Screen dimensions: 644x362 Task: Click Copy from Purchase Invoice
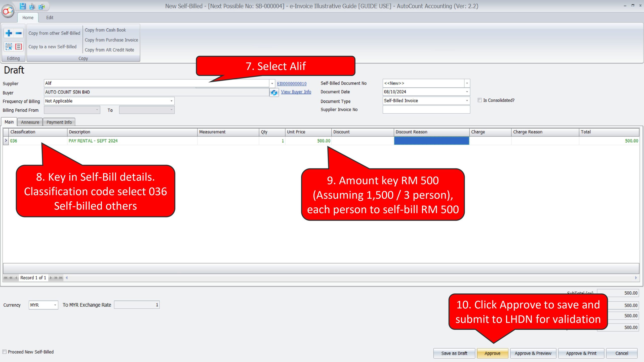tap(111, 40)
